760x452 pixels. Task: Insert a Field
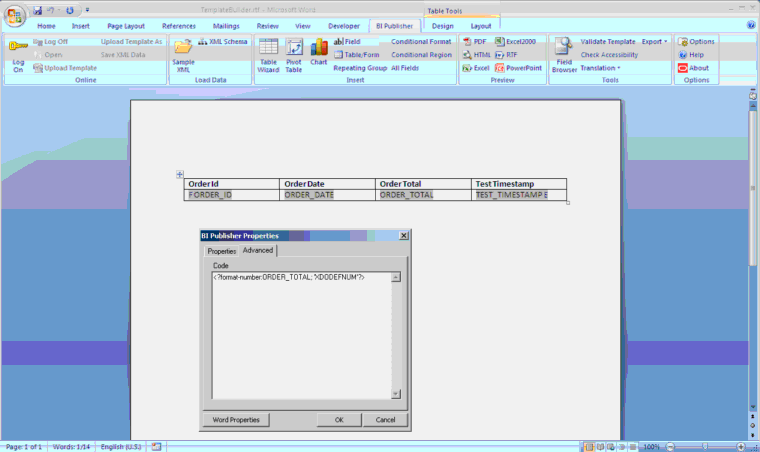[x=347, y=42]
